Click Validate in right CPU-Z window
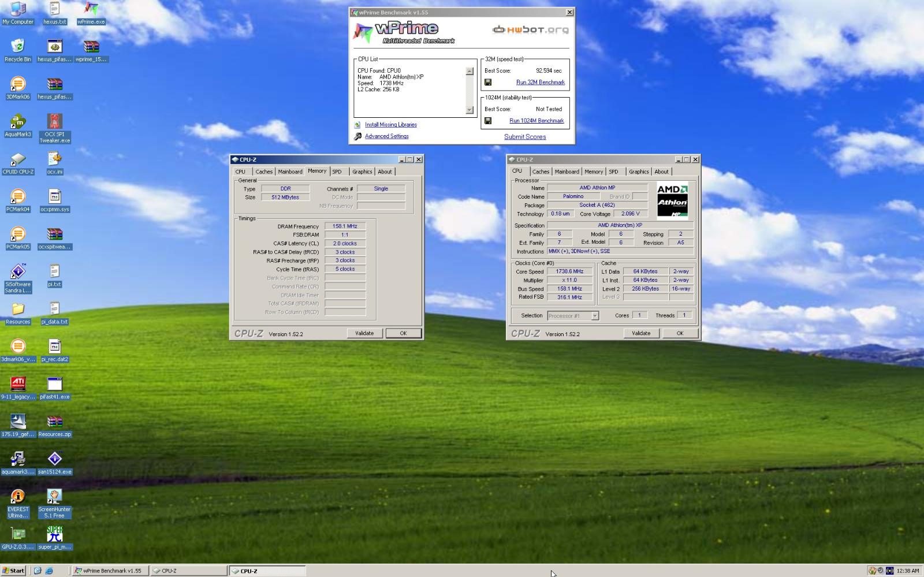 (641, 333)
